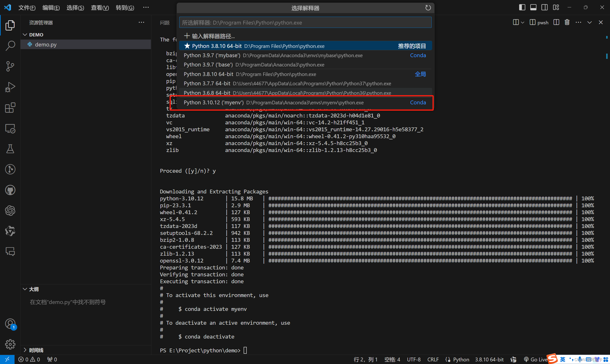Click the errors and warnings indicator

click(29, 359)
